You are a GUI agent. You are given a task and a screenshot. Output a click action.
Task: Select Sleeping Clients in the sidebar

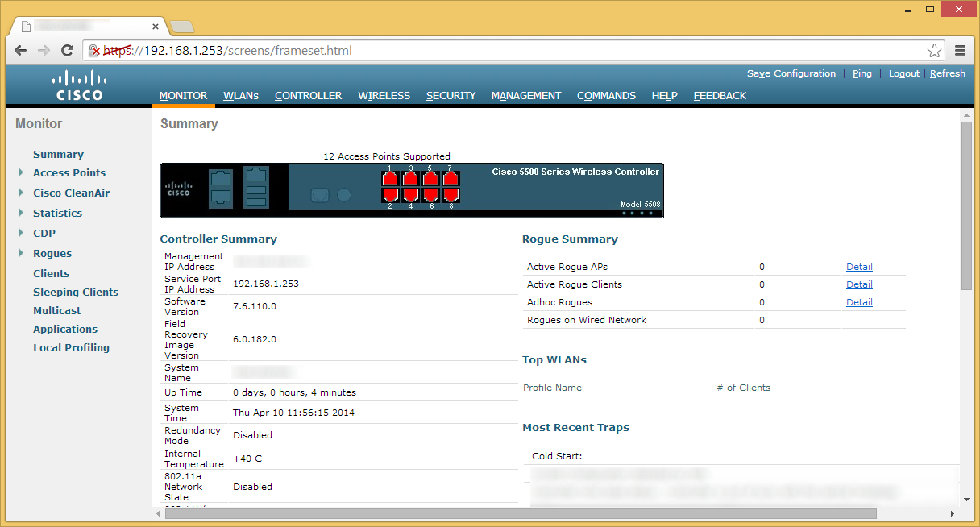(76, 292)
